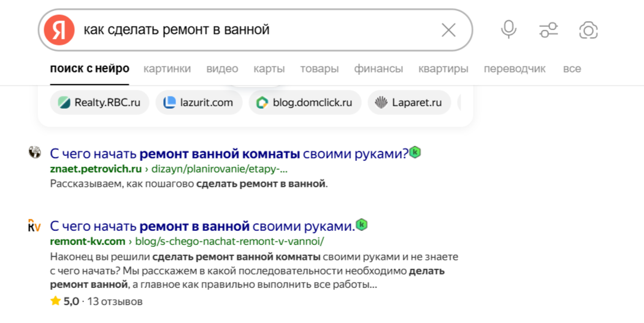Click the red Yandex logo icon
Screen dimensions: 644x323
coord(59,30)
